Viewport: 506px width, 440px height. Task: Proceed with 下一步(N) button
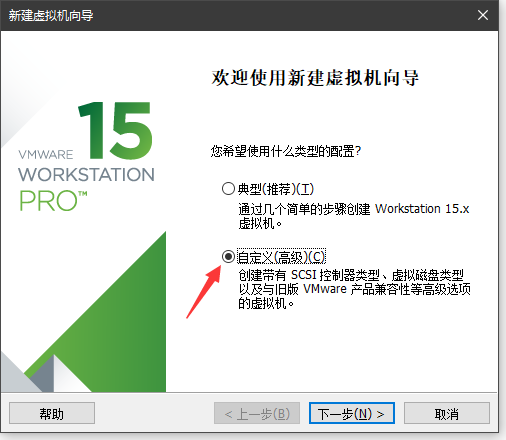point(352,413)
